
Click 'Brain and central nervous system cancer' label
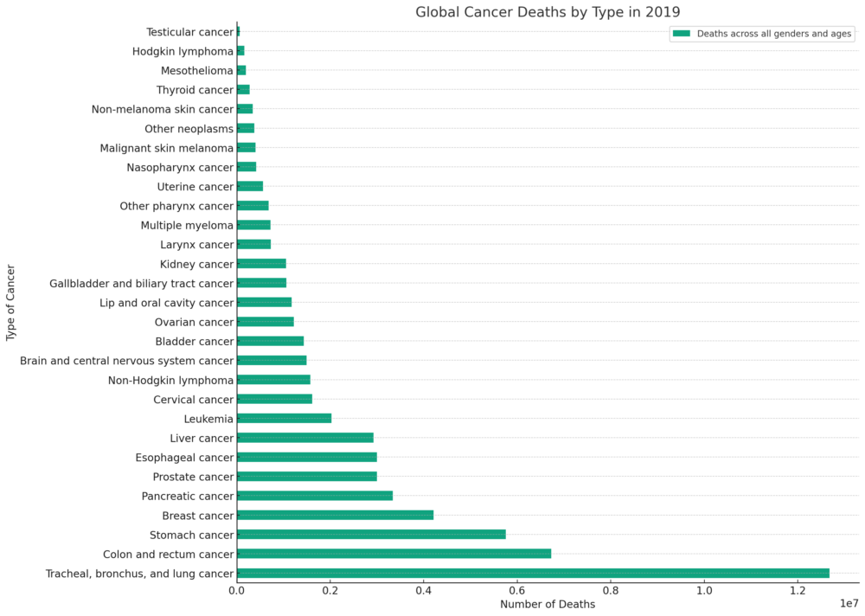127,361
